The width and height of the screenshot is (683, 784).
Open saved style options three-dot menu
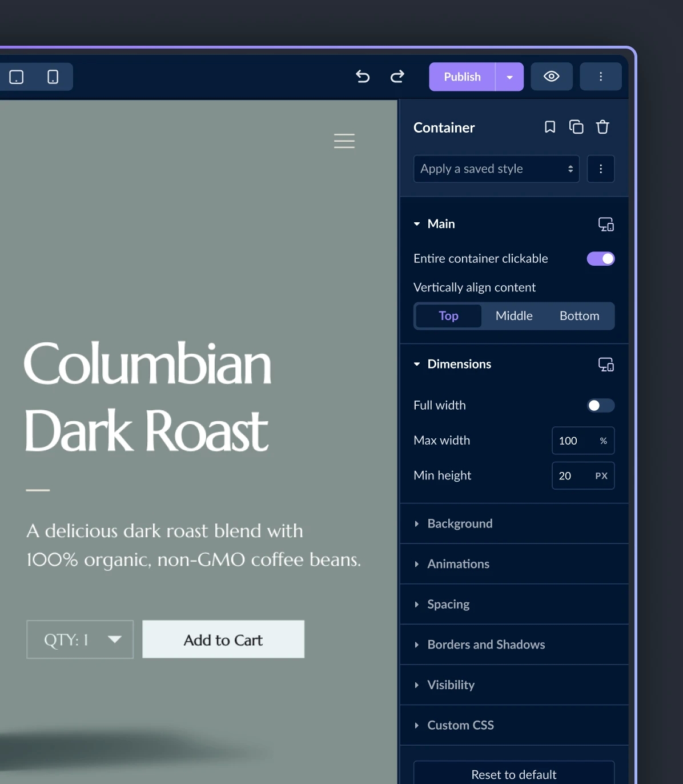(x=600, y=169)
